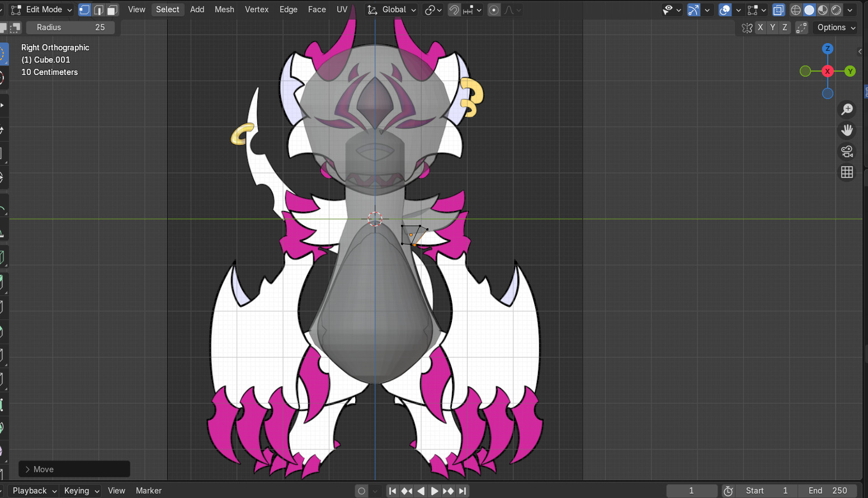Open the Edit Mode dropdown
Viewport: 868px width, 498px height.
coord(41,10)
